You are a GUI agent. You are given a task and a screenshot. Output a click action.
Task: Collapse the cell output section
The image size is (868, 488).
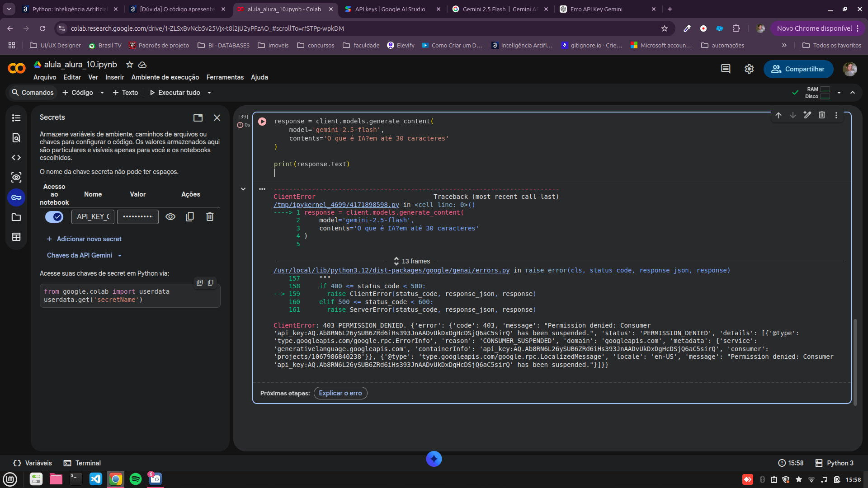(243, 189)
